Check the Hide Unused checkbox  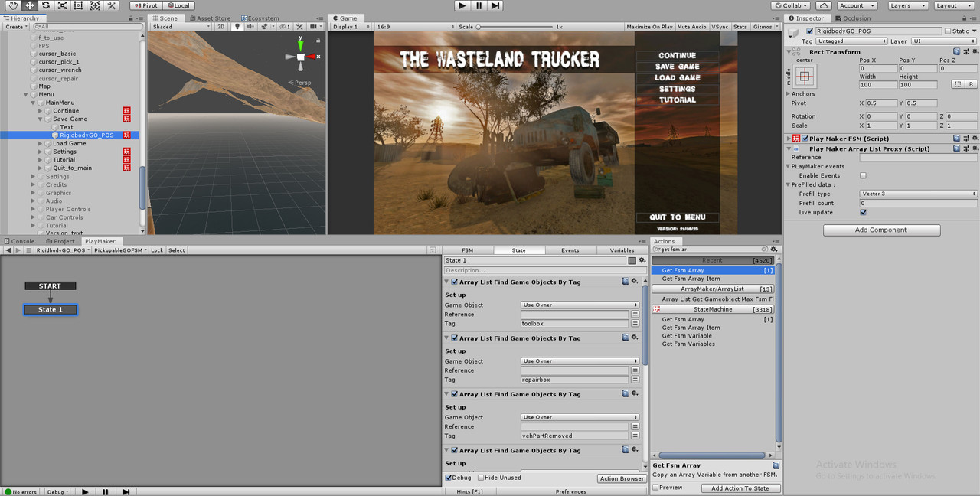(480, 478)
